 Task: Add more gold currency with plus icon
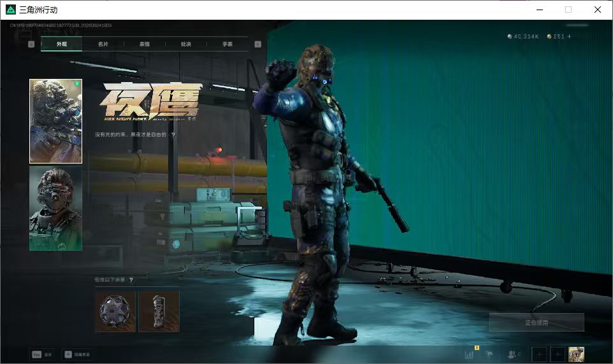(x=569, y=36)
